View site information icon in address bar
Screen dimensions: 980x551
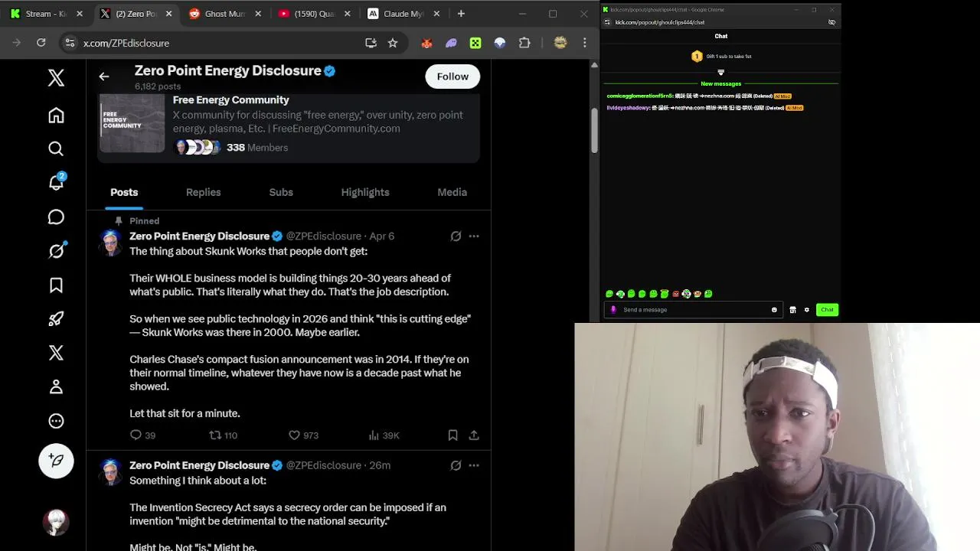pyautogui.click(x=70, y=43)
